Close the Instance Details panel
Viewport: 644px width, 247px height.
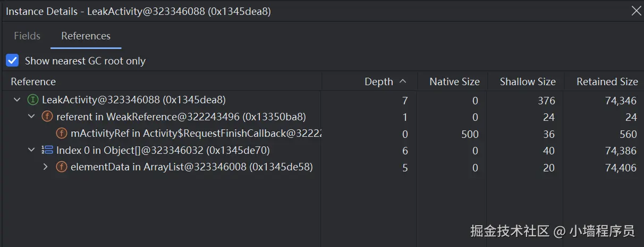pos(636,11)
